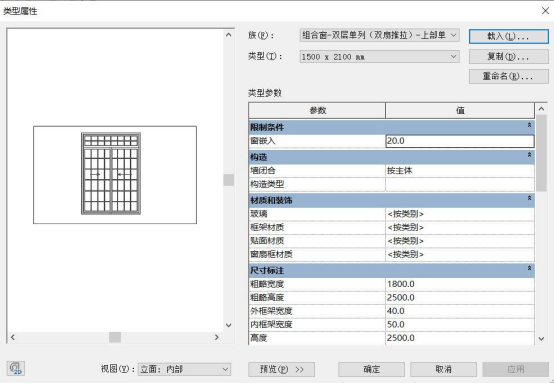Image resolution: width=554 pixels, height=384 pixels.
Task: Collapse the 限制条件 section
Action: click(x=529, y=125)
